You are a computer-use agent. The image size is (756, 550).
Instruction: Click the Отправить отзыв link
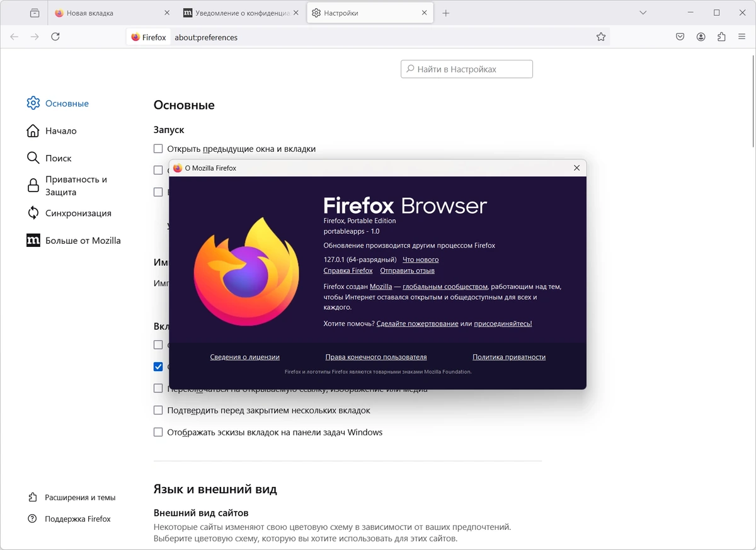(407, 271)
